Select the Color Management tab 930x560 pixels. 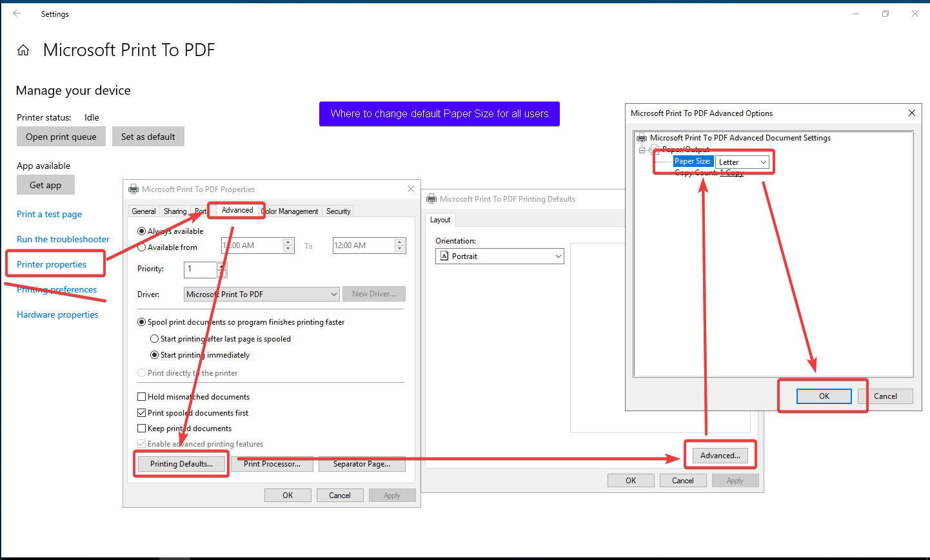[x=290, y=211]
